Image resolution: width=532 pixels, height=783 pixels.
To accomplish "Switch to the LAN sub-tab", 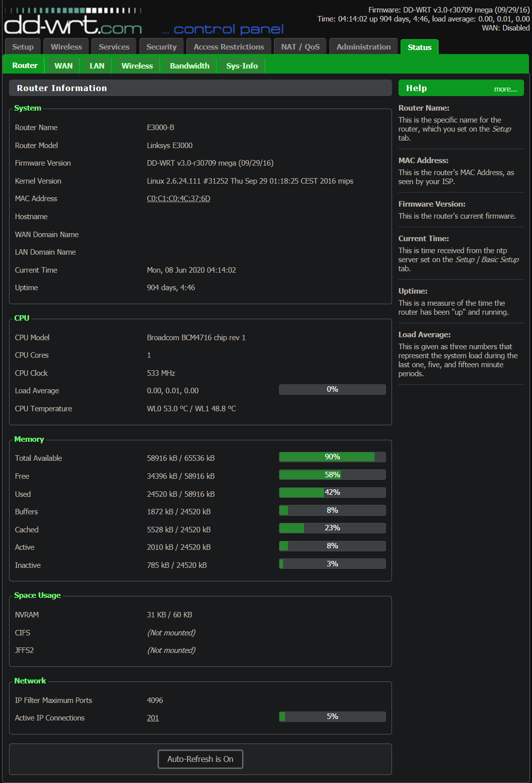I will pos(95,65).
